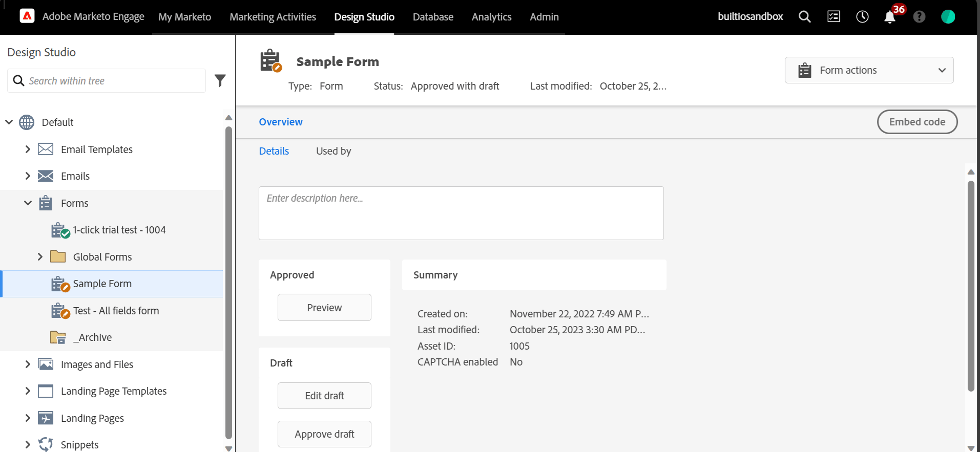Click the Preview button
The image size is (980, 452).
pos(324,307)
